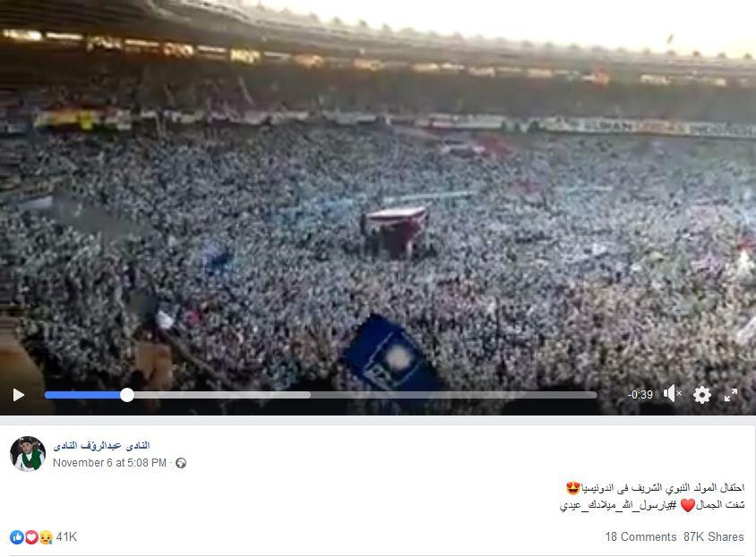756x557 pixels.
Task: Click the Sad reaction icon
Action: point(46,536)
